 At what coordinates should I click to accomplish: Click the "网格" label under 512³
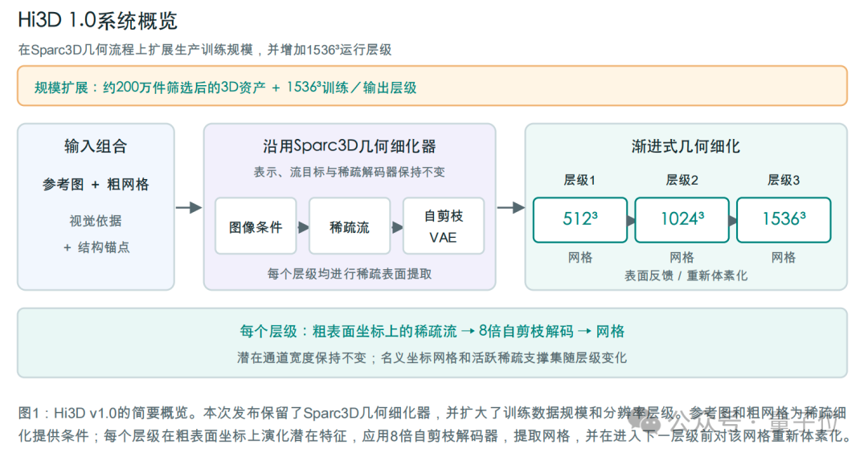pyautogui.click(x=580, y=257)
